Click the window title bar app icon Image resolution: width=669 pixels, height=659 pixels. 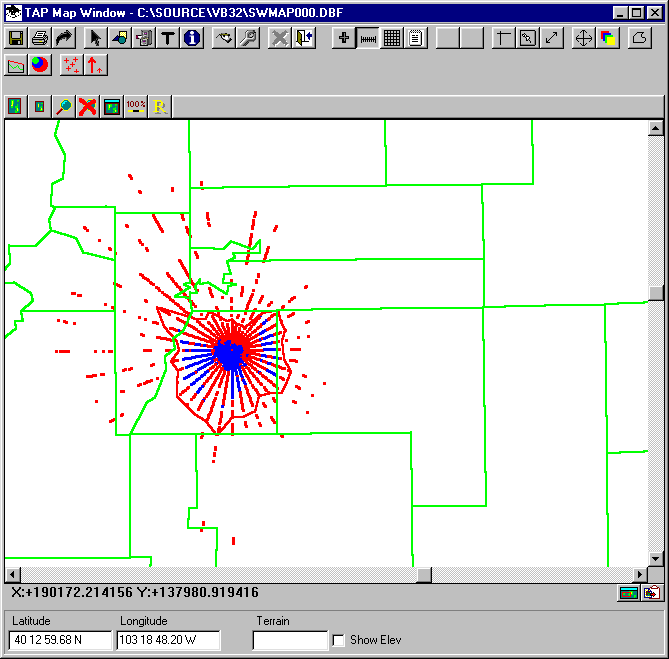tap(14, 13)
